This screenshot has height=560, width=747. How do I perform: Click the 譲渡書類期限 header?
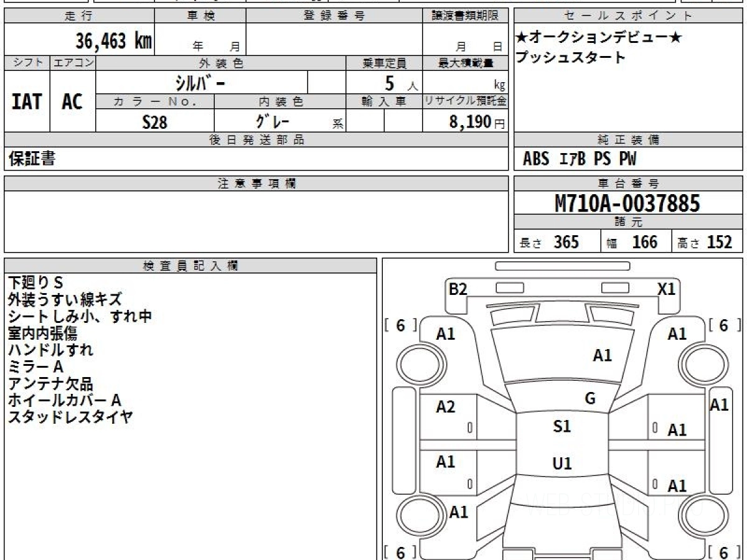(465, 16)
